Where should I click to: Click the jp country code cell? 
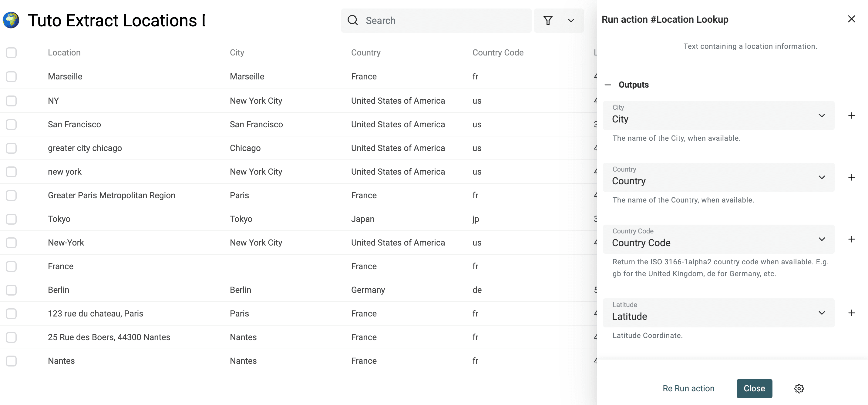point(476,219)
